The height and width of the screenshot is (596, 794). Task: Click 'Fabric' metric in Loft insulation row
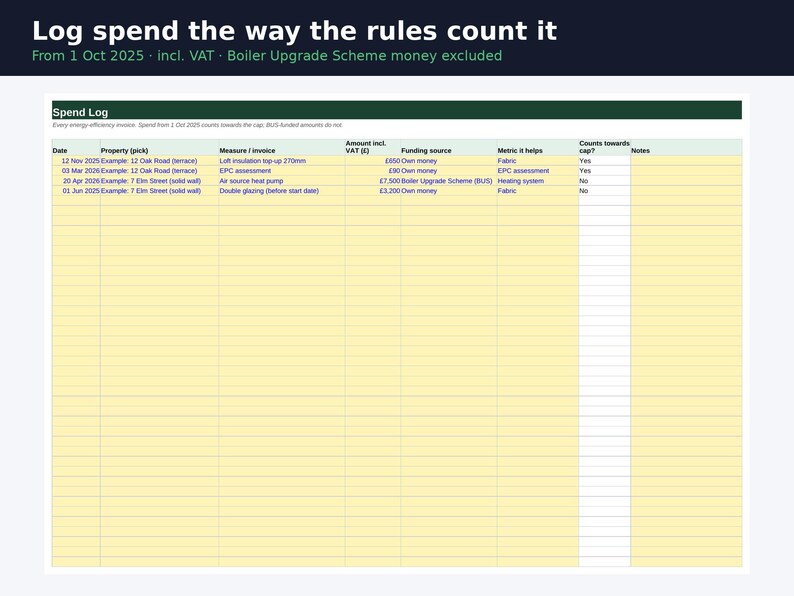point(538,161)
